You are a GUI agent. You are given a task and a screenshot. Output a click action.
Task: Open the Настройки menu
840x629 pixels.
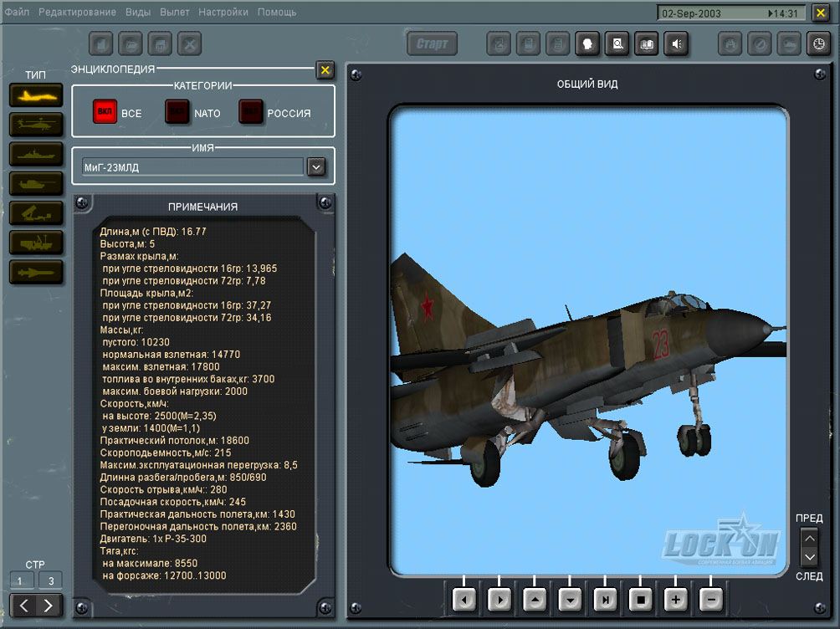pyautogui.click(x=223, y=13)
